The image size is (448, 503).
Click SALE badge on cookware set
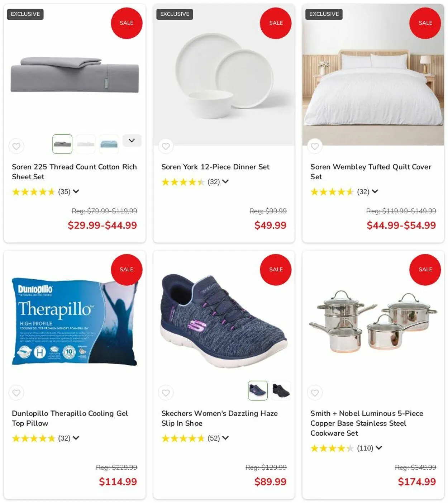[x=425, y=270]
